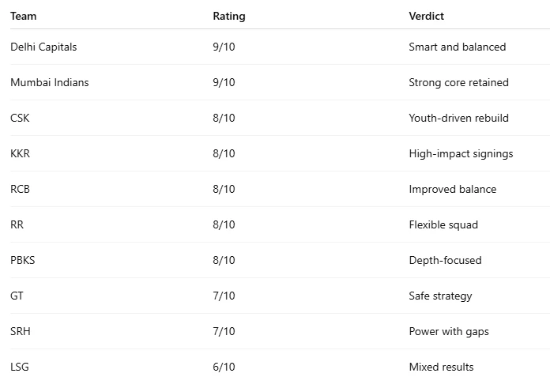Viewport: 550px width, 392px height.
Task: Click the CSK team name
Action: pyautogui.click(x=20, y=118)
